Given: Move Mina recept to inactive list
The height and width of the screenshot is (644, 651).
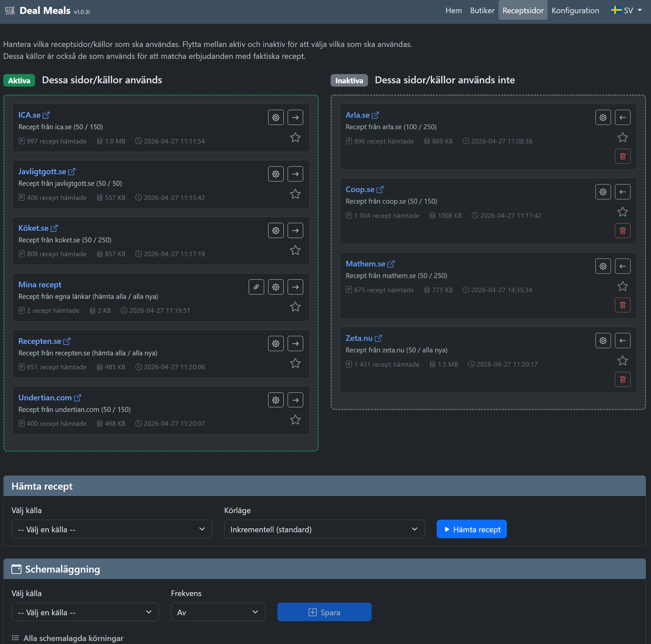Looking at the screenshot, I should tap(295, 287).
